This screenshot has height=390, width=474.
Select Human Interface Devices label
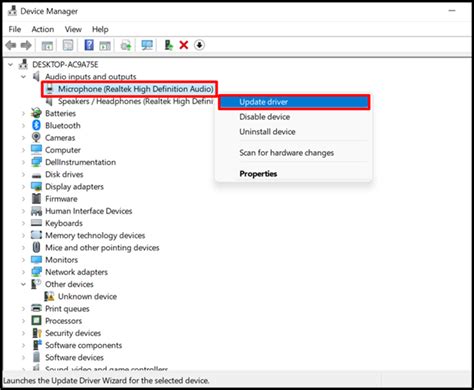point(88,211)
